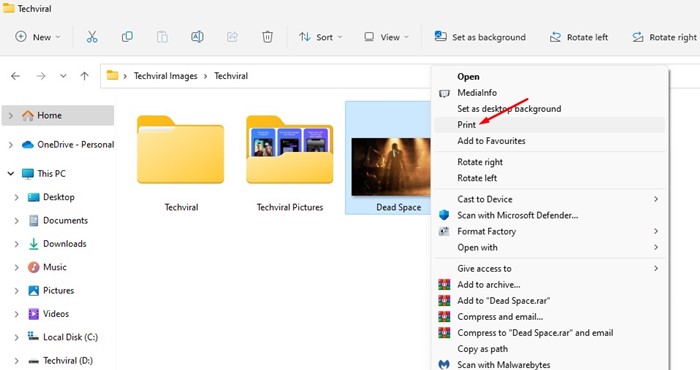
Task: Click Techviral Images in breadcrumb path
Action: point(166,76)
